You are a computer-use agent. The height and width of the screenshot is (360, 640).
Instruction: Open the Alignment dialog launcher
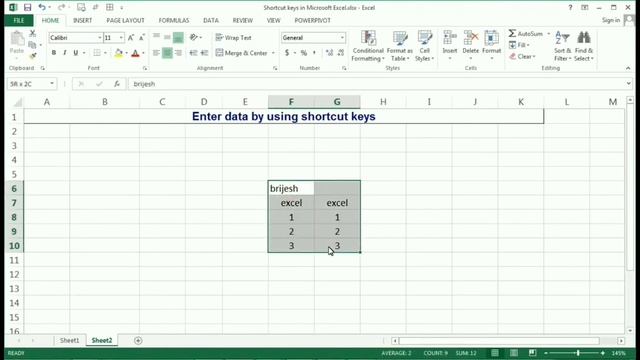point(275,68)
